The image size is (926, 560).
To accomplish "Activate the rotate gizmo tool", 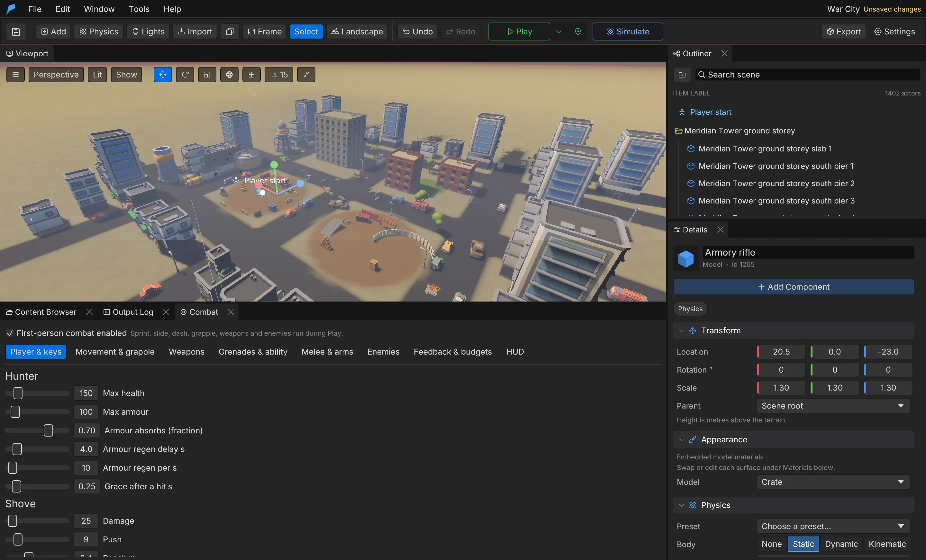I will click(185, 74).
